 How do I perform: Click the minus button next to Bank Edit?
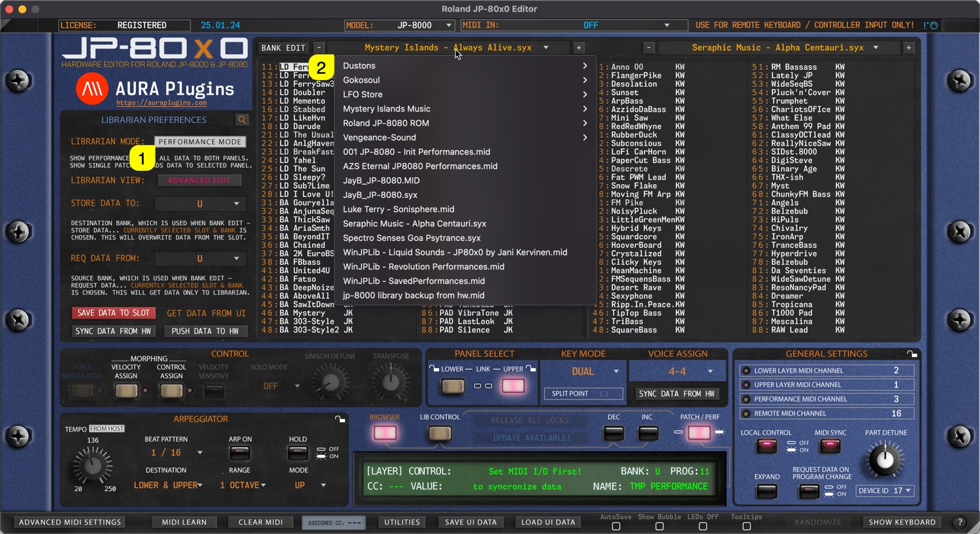(319, 48)
